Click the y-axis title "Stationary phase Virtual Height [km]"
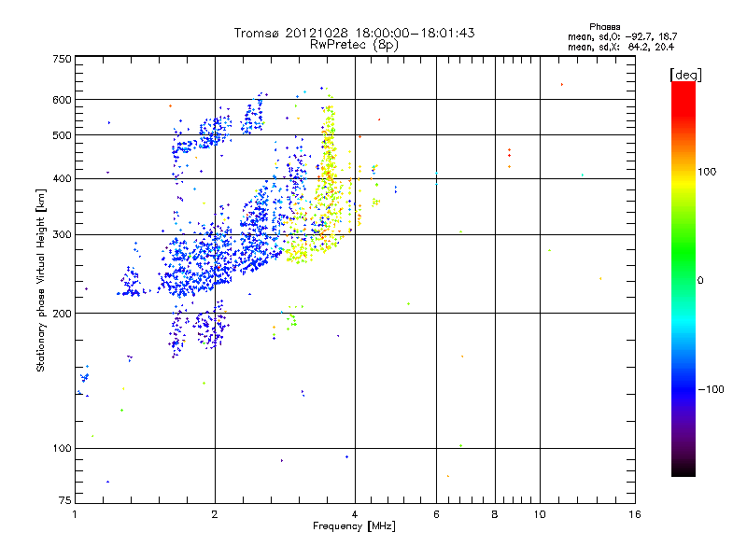This screenshot has height=560, width=747. 40,280
